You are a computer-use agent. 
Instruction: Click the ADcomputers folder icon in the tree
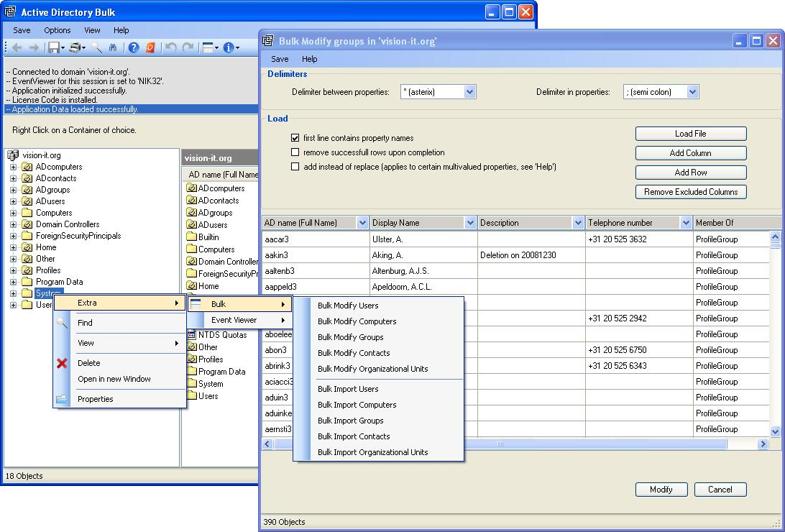click(x=27, y=167)
